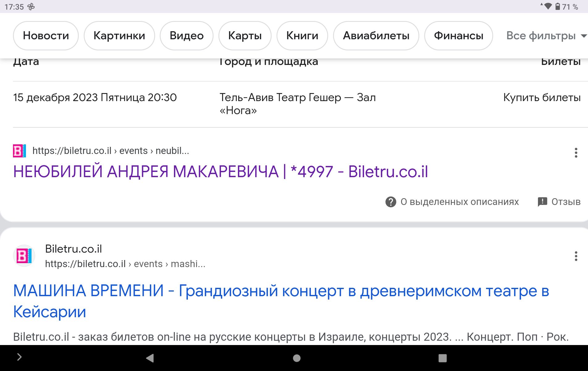Switch to Книги search results
The width and height of the screenshot is (588, 371).
click(x=302, y=36)
